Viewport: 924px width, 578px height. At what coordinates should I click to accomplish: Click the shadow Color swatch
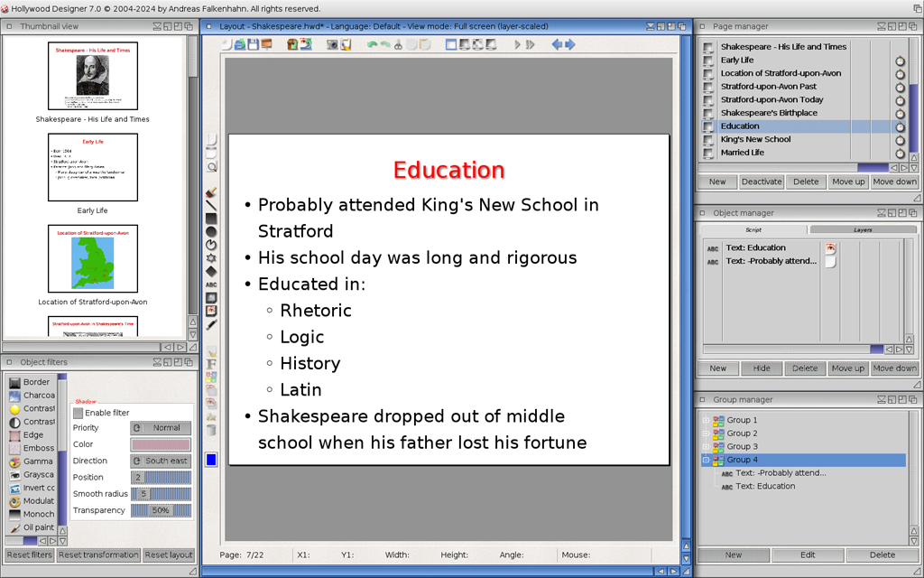coord(161,444)
